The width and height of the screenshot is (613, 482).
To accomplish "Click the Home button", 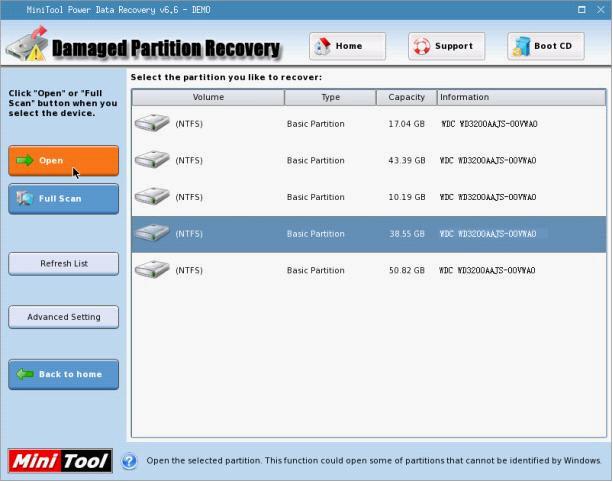I will pos(347,46).
